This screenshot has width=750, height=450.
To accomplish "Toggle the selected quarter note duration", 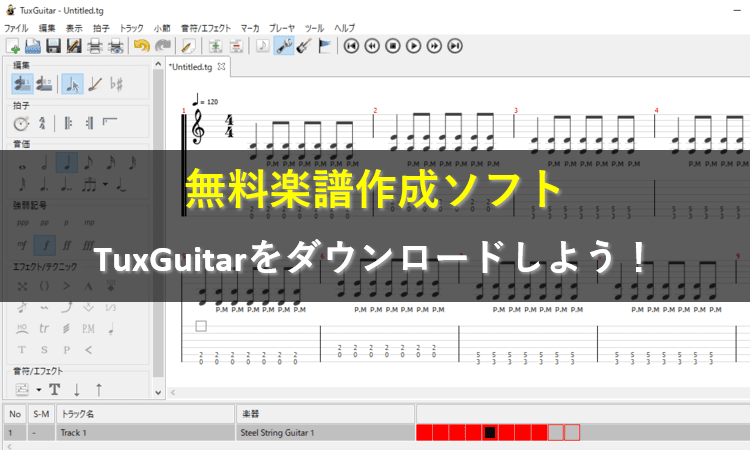I will pyautogui.click(x=66, y=161).
